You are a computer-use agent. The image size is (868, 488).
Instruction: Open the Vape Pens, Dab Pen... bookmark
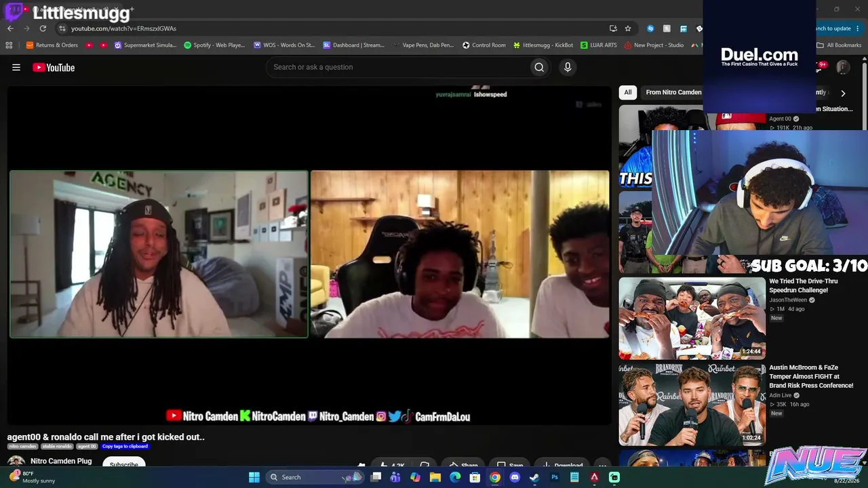423,45
